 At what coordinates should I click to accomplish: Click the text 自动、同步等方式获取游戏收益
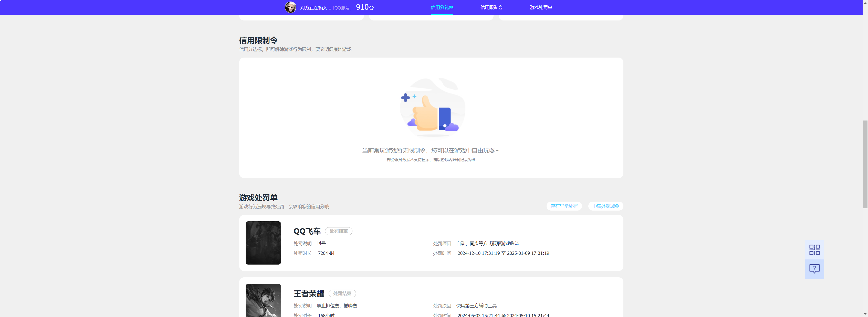click(x=488, y=243)
